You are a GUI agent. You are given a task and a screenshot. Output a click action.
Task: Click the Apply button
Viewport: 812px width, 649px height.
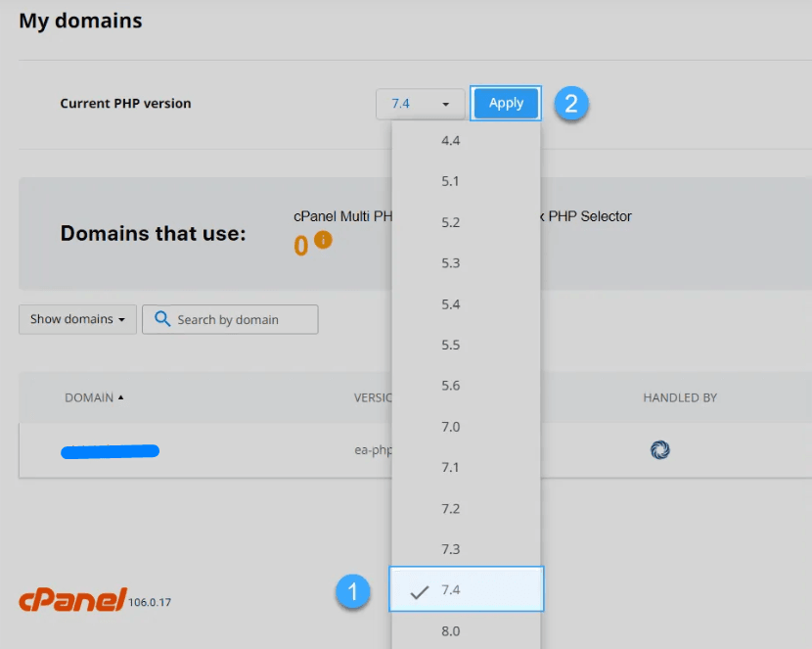506,103
